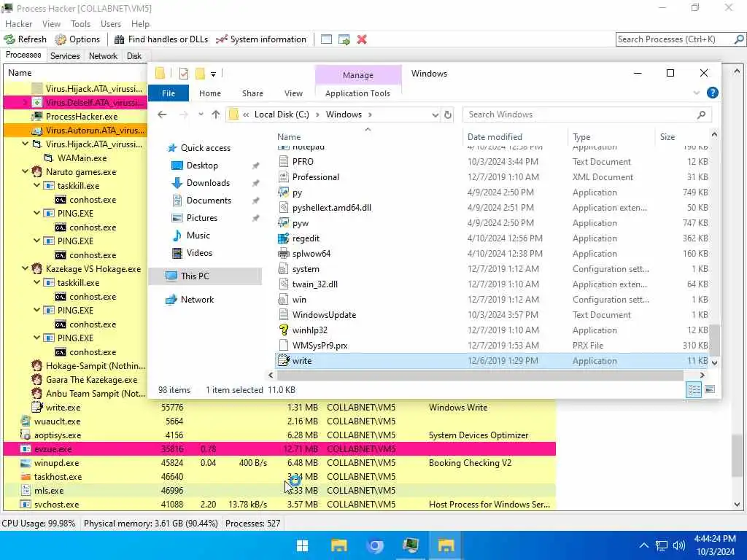Click the Explorer horizontal scrollbar
747x560 pixels.
click(480, 376)
